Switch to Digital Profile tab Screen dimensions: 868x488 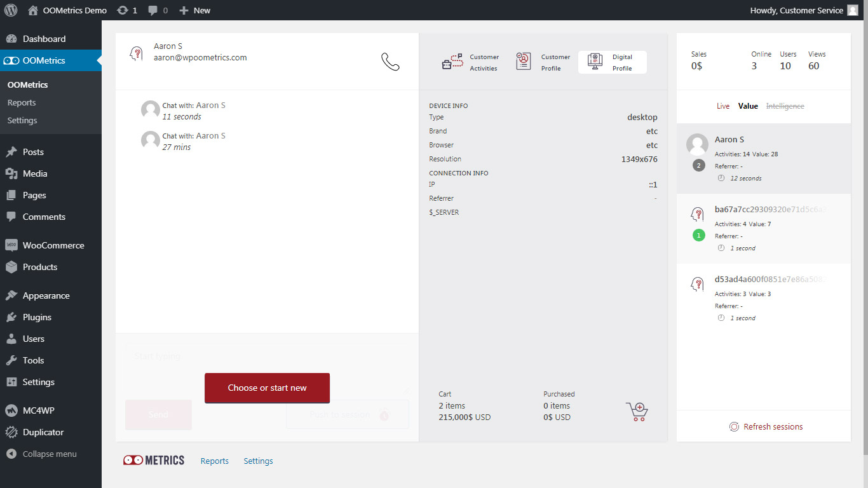(x=613, y=62)
